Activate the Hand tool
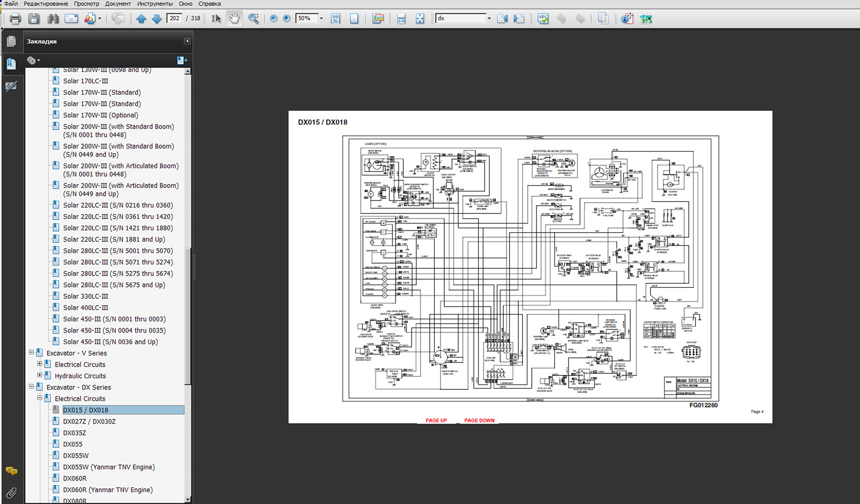This screenshot has width=860, height=504. coord(234,19)
